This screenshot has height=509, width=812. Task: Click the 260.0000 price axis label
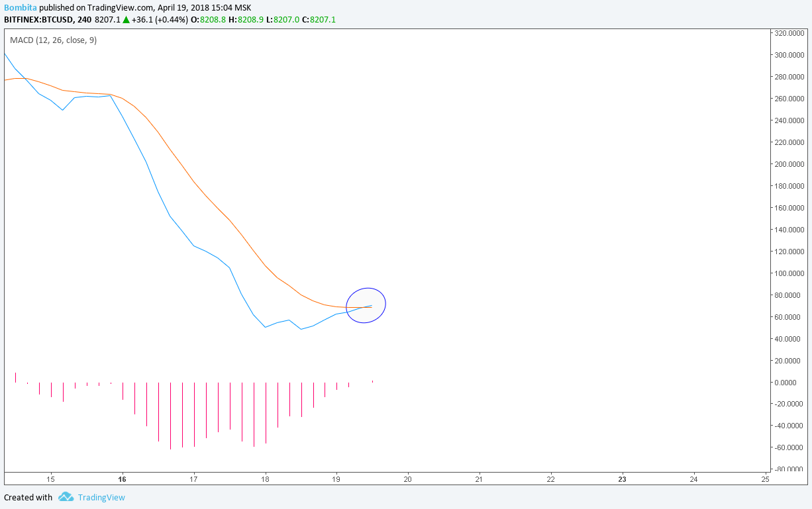coord(789,99)
